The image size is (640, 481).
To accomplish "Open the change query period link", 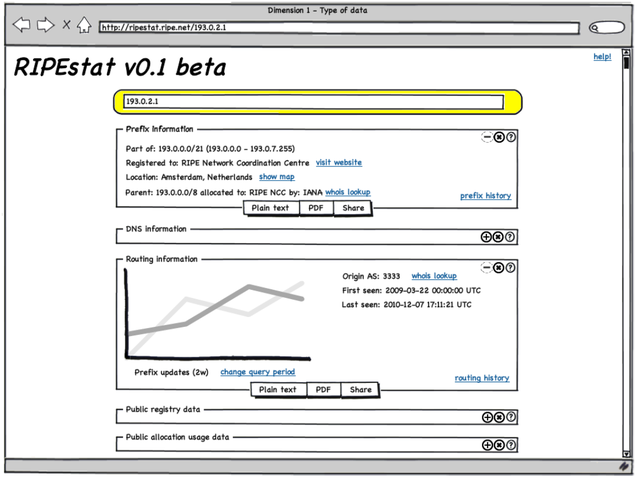I will pyautogui.click(x=258, y=372).
